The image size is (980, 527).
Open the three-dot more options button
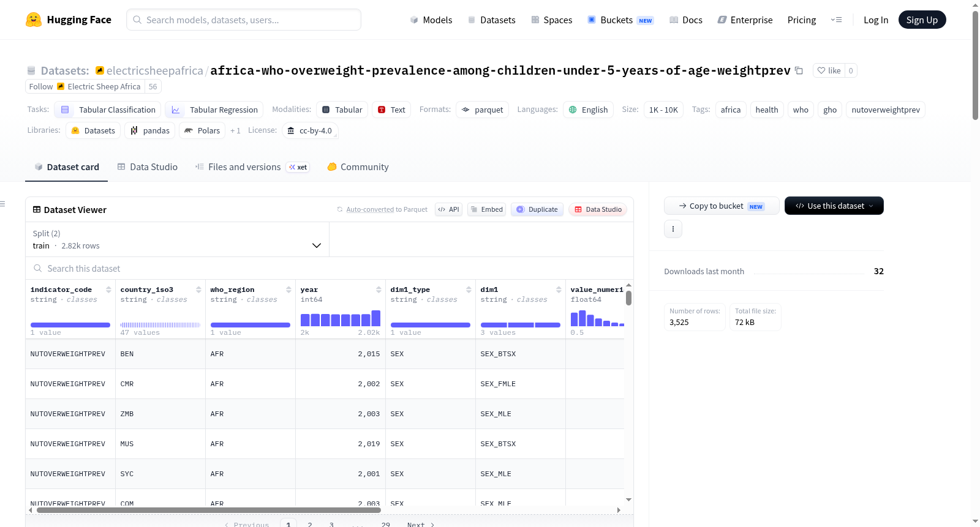tap(673, 229)
